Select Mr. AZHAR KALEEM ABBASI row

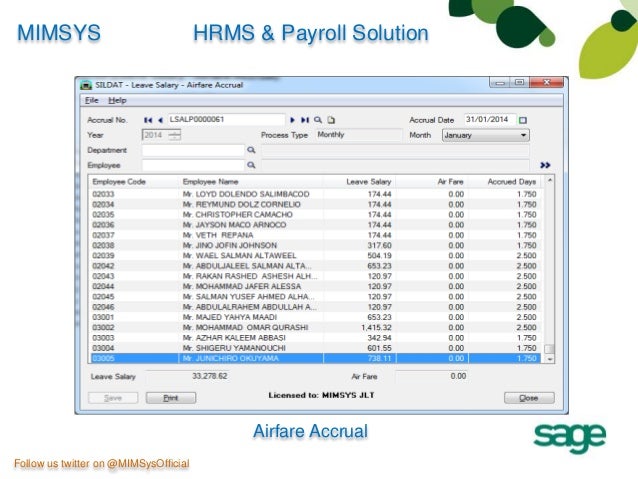[x=315, y=338]
